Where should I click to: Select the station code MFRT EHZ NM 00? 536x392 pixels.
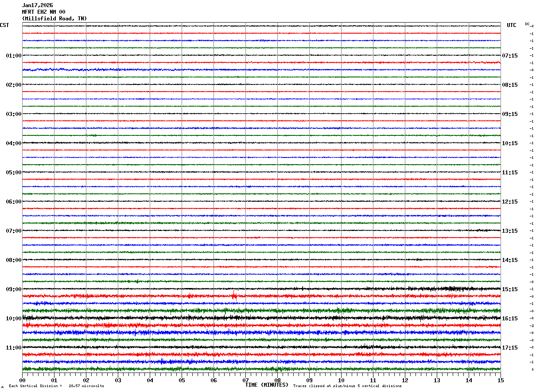pyautogui.click(x=43, y=12)
